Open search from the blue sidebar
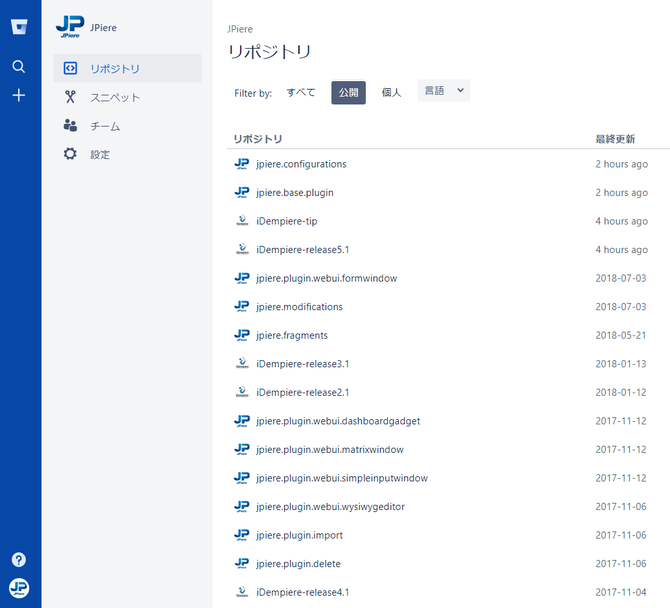The image size is (670, 608). pos(18,67)
